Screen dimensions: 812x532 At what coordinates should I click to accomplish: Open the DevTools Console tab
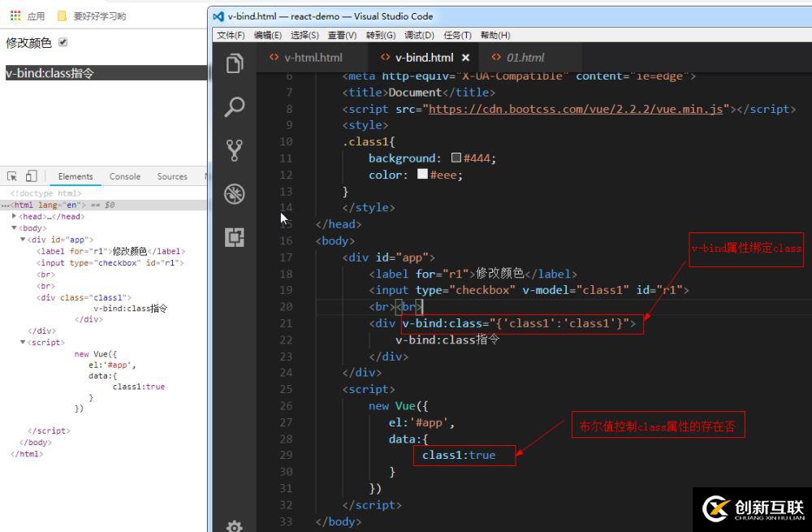125,176
